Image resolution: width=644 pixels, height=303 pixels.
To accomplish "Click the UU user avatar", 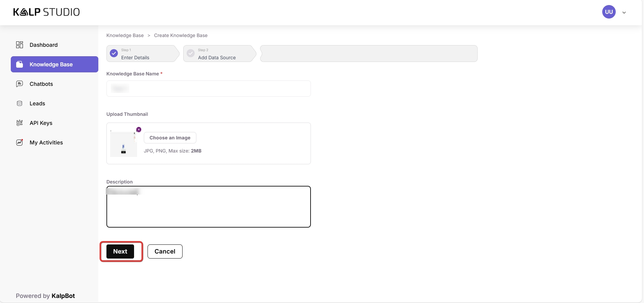I will [x=609, y=12].
